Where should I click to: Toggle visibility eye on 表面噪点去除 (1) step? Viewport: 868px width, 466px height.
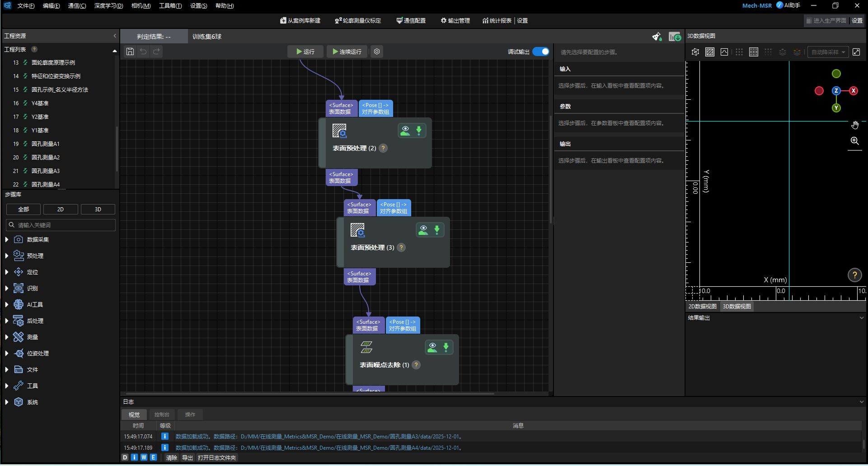(x=432, y=347)
